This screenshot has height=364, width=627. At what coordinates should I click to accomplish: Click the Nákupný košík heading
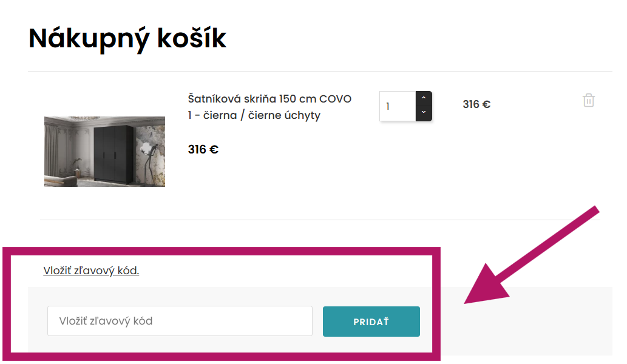click(x=126, y=38)
